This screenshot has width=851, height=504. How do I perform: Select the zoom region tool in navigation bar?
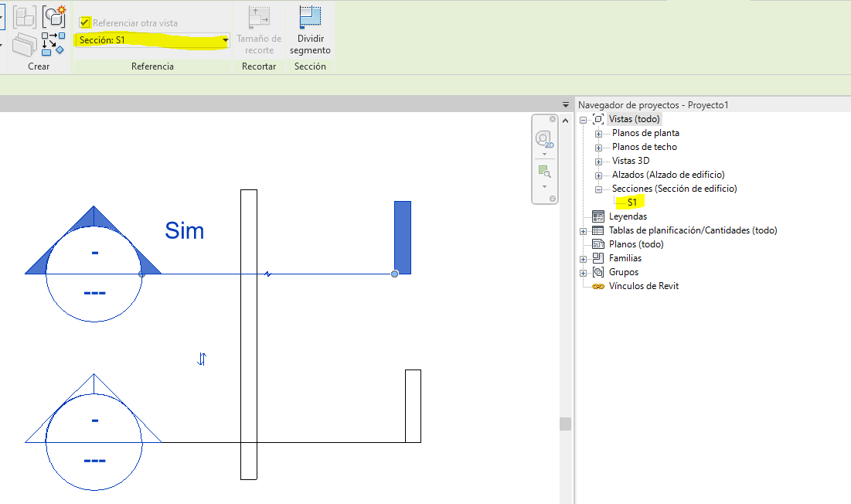click(544, 170)
